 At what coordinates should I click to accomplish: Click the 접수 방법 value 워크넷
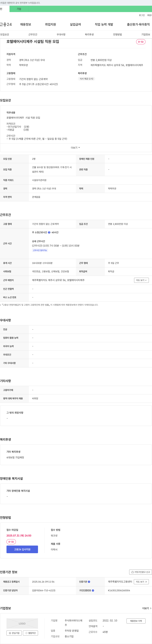(54, 536)
